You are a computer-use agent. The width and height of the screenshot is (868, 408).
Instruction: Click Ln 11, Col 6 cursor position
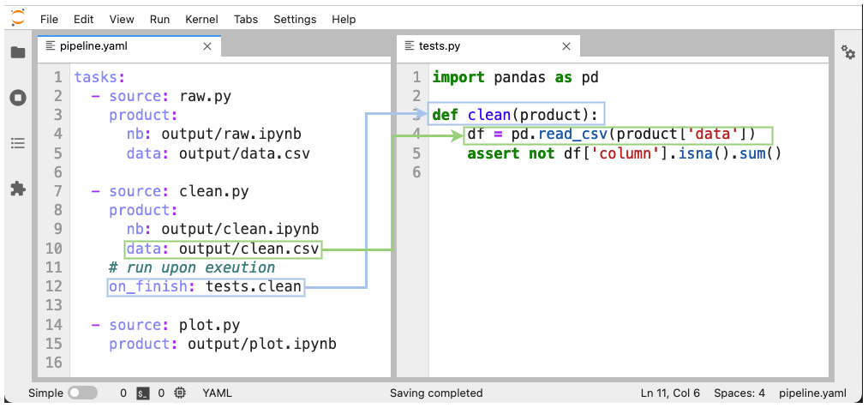coord(670,393)
